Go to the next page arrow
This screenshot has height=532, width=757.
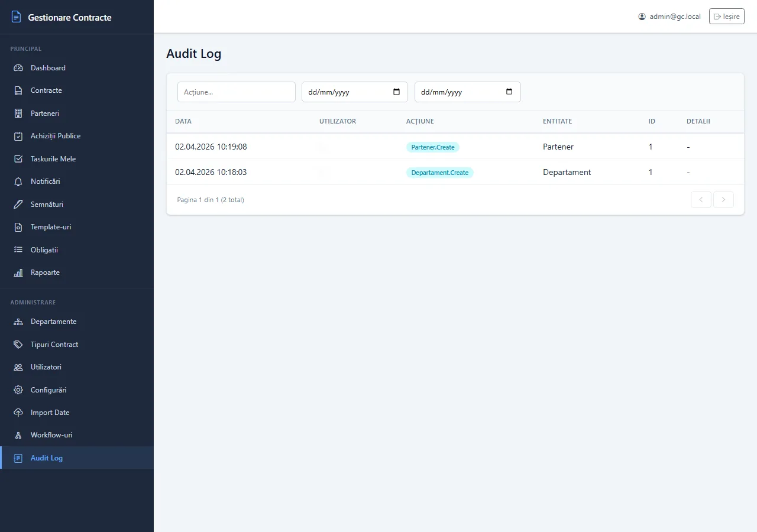click(x=723, y=200)
